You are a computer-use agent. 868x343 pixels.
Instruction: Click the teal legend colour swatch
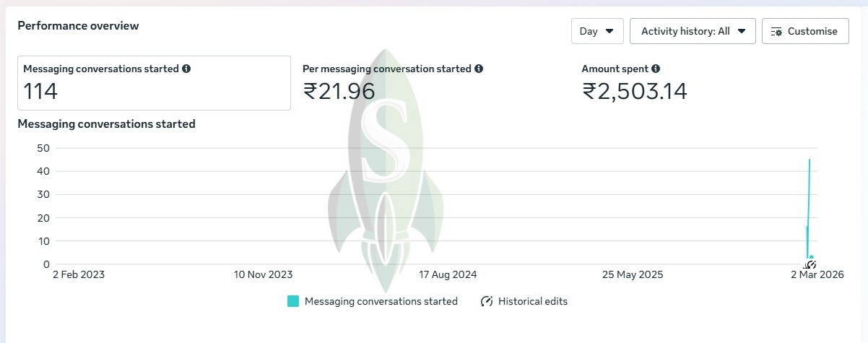tap(292, 301)
